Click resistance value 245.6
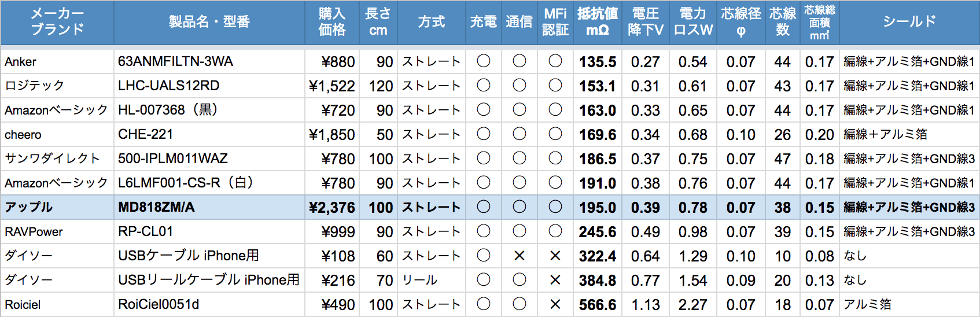980x317 pixels. [598, 232]
